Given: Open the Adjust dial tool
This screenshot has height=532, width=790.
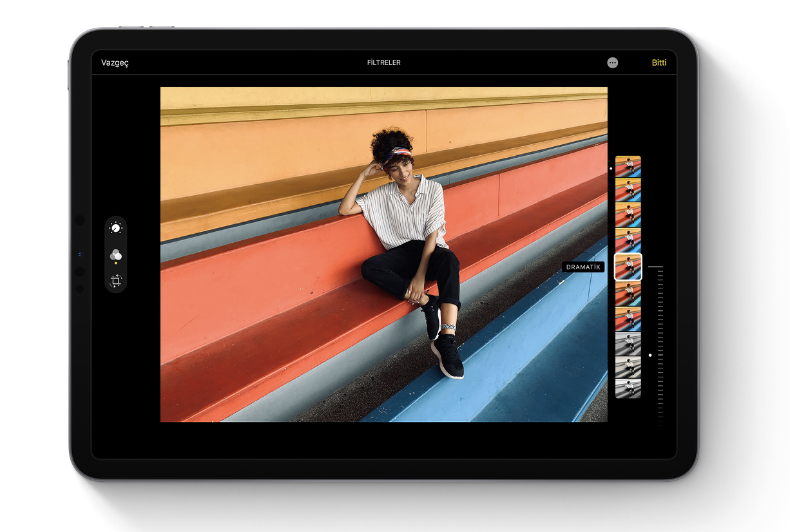Looking at the screenshot, I should pyautogui.click(x=116, y=228).
